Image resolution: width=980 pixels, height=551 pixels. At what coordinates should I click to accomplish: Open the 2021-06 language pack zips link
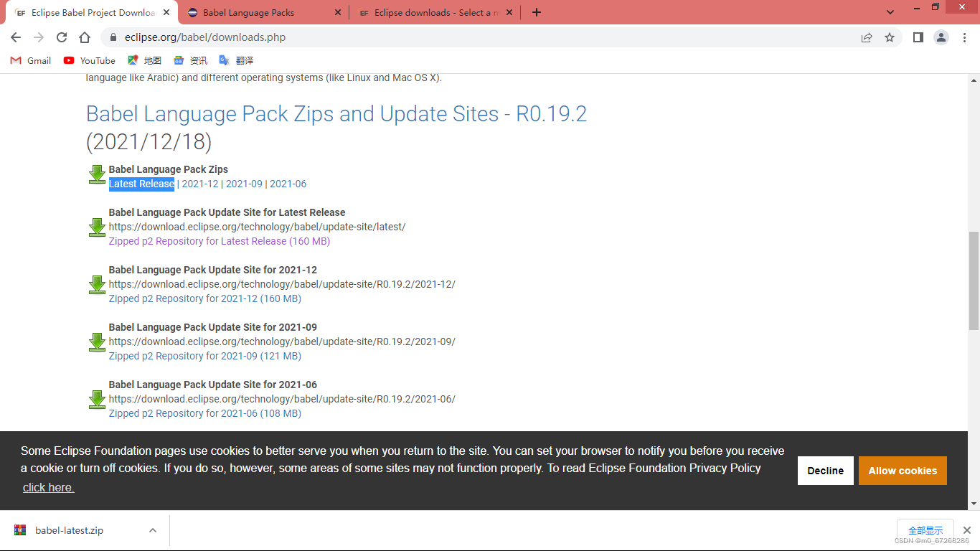coord(288,184)
